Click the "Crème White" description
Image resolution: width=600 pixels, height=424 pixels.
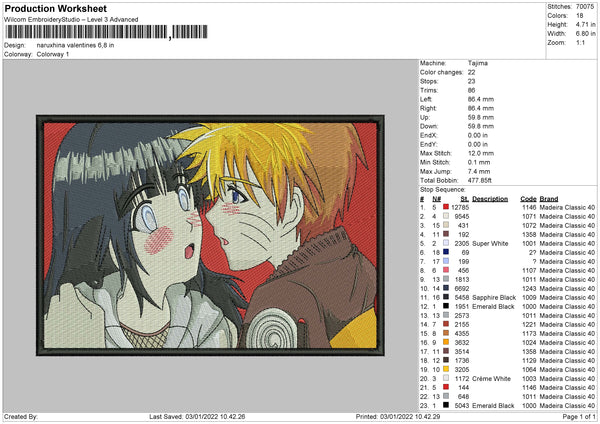(x=491, y=379)
